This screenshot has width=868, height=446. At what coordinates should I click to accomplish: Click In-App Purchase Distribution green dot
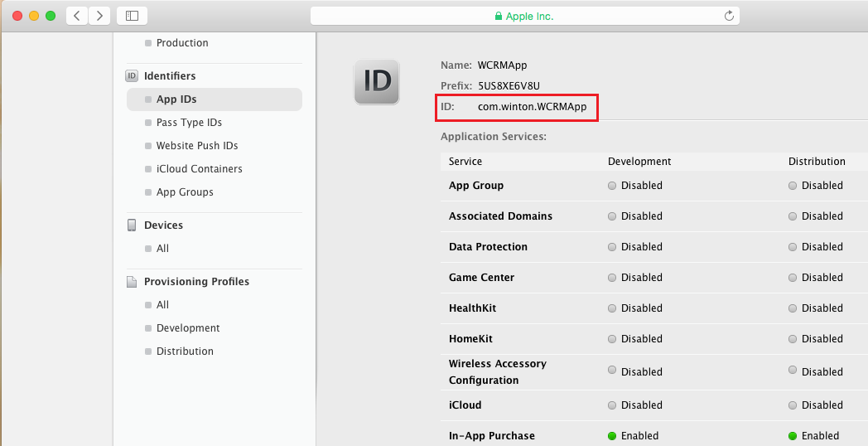click(x=792, y=436)
